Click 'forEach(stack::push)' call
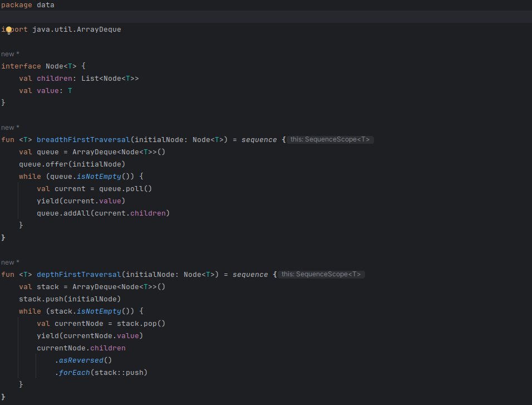Screen dimensions: 532x405 (x=103, y=373)
